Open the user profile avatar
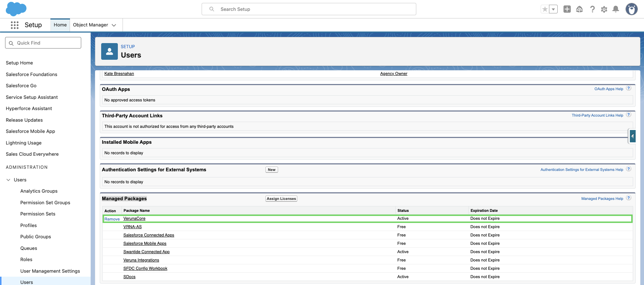Screen dimensions: 644x285 [x=632, y=9]
